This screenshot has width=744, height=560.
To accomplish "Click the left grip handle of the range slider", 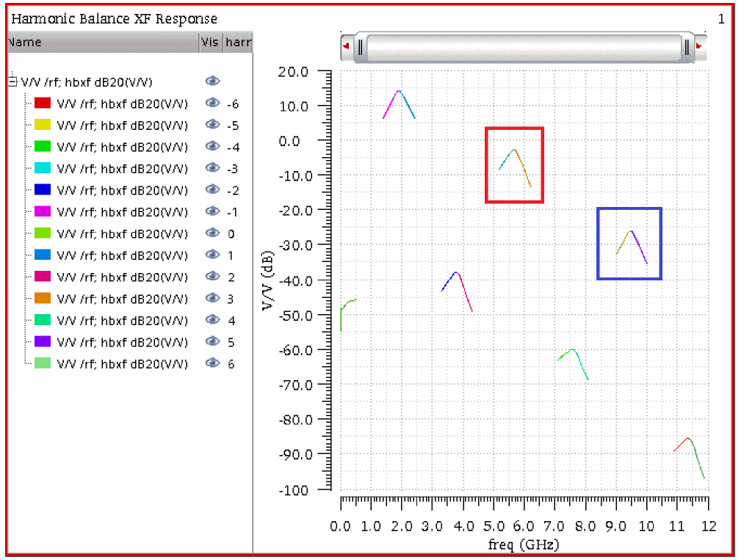I will tap(361, 47).
